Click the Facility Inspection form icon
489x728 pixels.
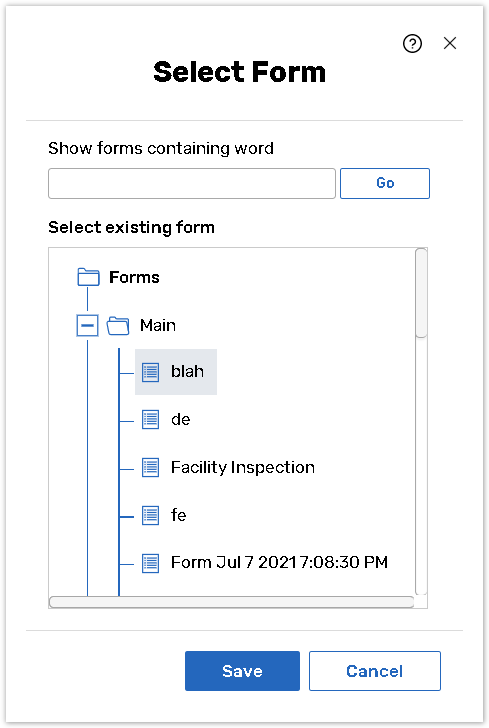coord(150,468)
